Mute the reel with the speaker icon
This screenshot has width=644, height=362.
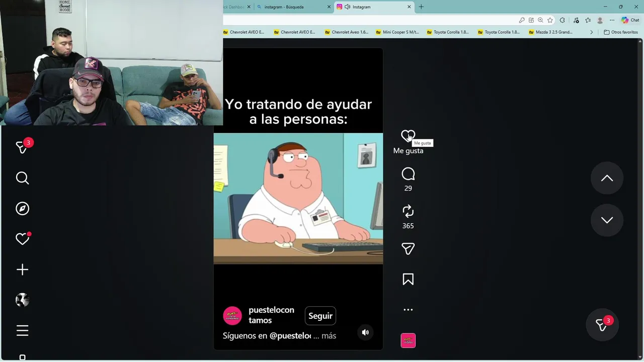tap(365, 332)
